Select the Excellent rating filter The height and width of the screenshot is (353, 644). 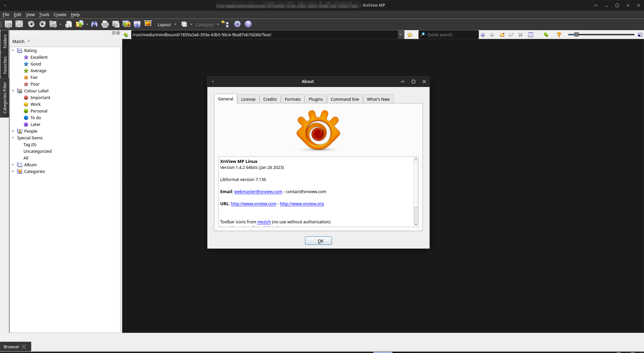tap(39, 57)
